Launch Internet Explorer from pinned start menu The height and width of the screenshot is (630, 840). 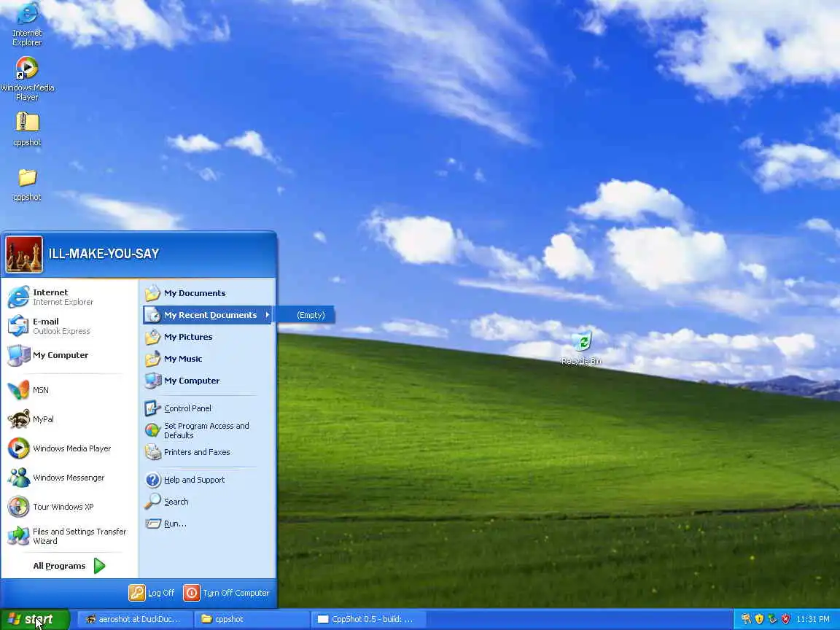70,297
